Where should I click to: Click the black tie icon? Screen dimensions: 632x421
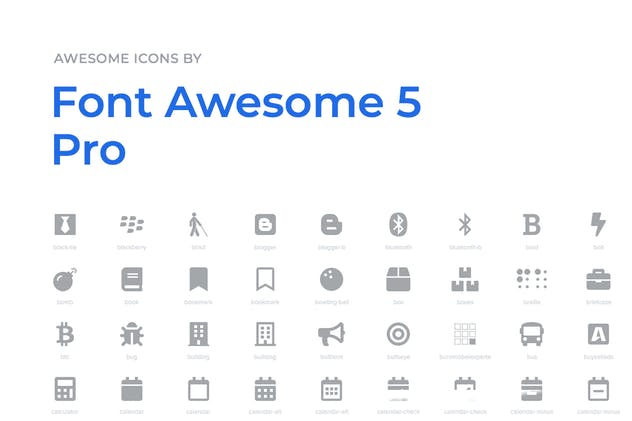click(65, 224)
